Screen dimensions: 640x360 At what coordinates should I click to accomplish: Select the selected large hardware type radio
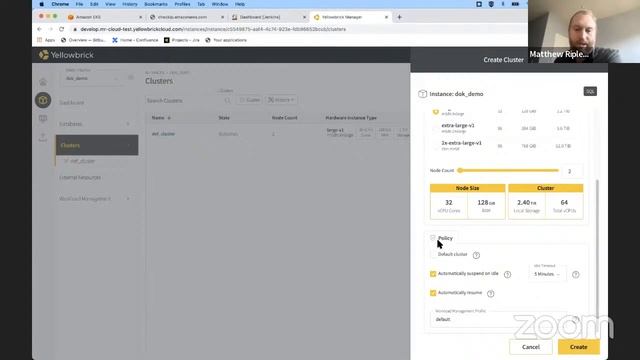point(436,111)
